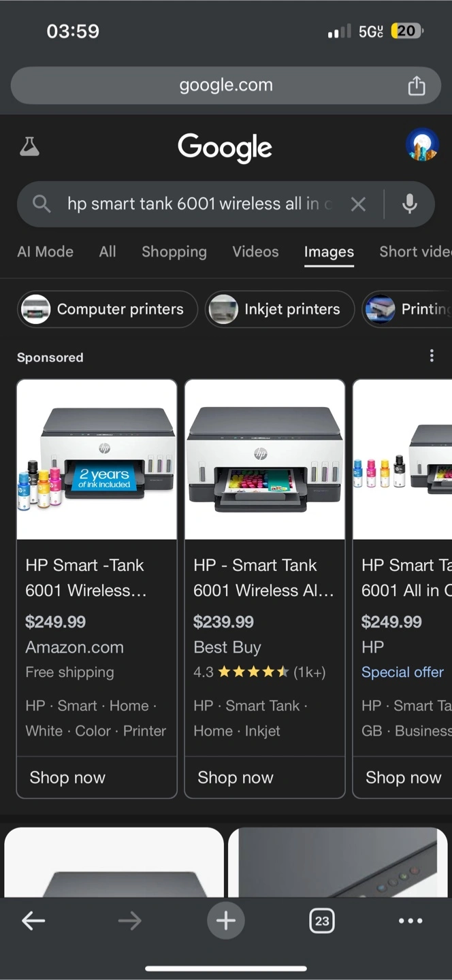
Task: Switch to the Shopping tab
Action: coord(174,252)
